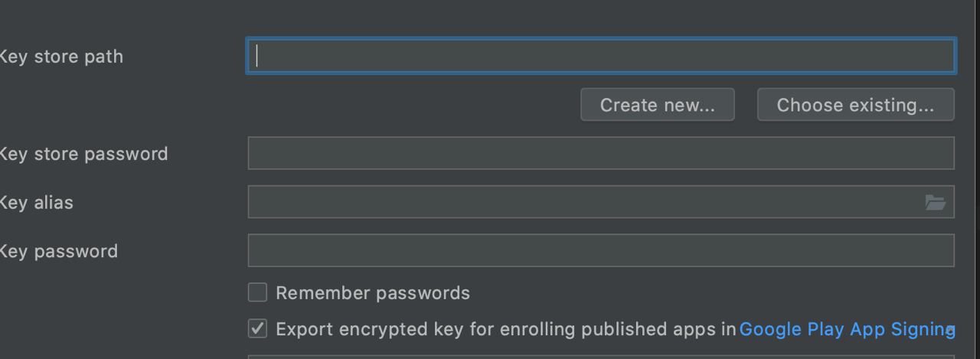980x359 pixels.
Task: Click the Key store password label
Action: 83,154
